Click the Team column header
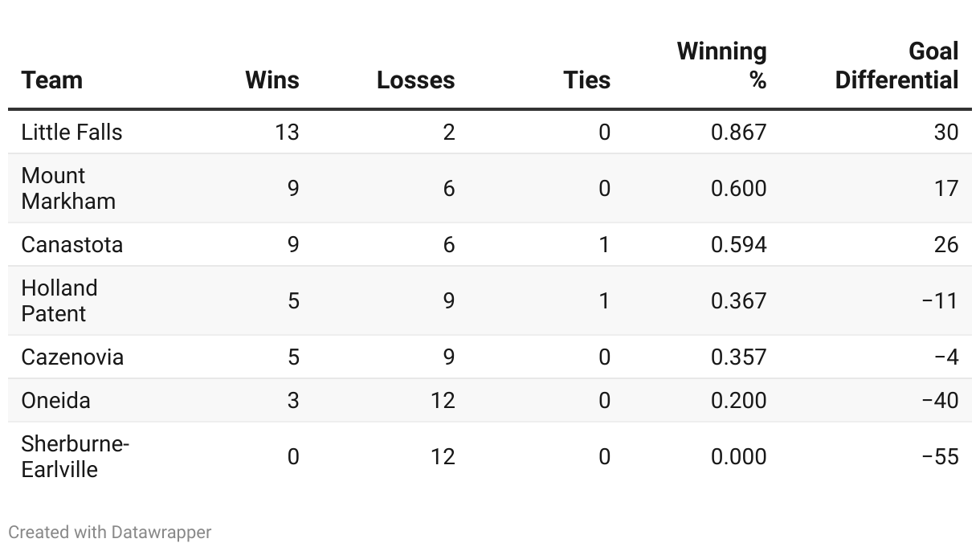 52,80
